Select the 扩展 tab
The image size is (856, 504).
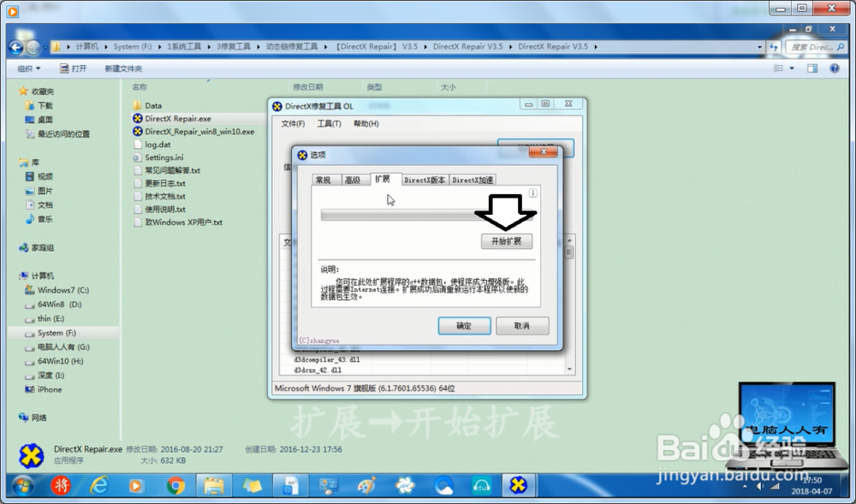click(385, 179)
